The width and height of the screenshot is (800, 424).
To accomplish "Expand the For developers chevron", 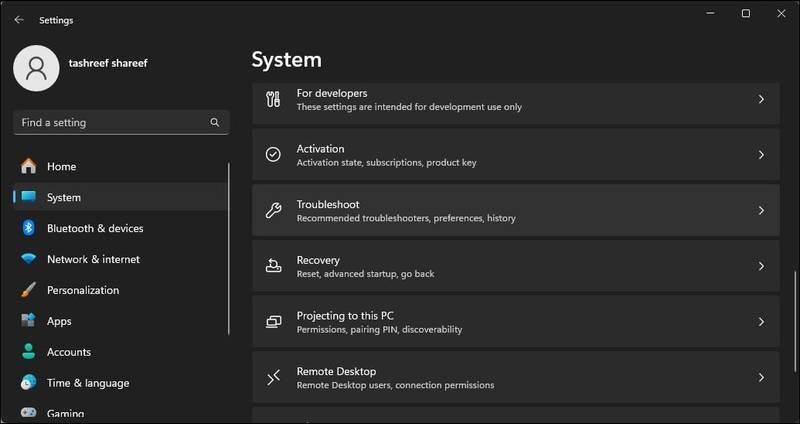I will coord(761,100).
